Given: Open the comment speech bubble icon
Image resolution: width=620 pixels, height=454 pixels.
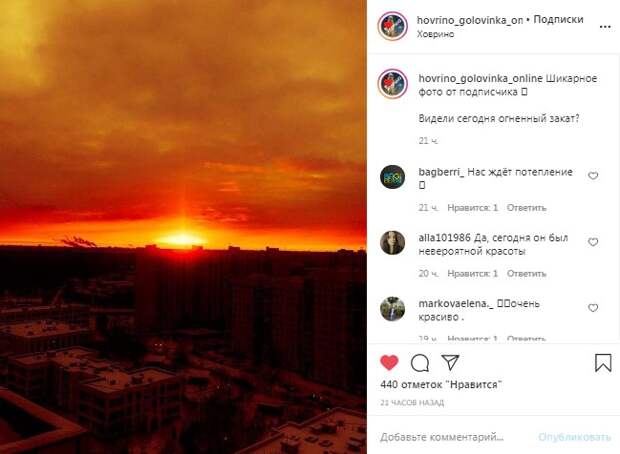Looking at the screenshot, I should click(420, 363).
